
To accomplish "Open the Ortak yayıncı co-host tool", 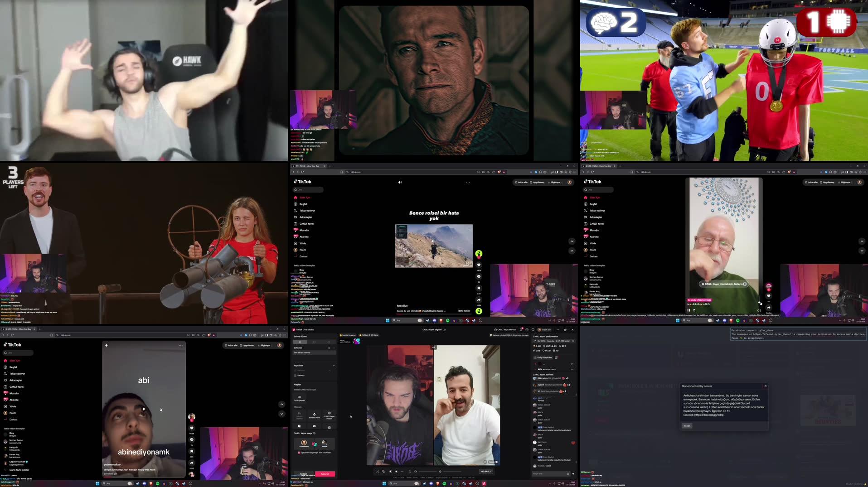I will click(x=300, y=398).
